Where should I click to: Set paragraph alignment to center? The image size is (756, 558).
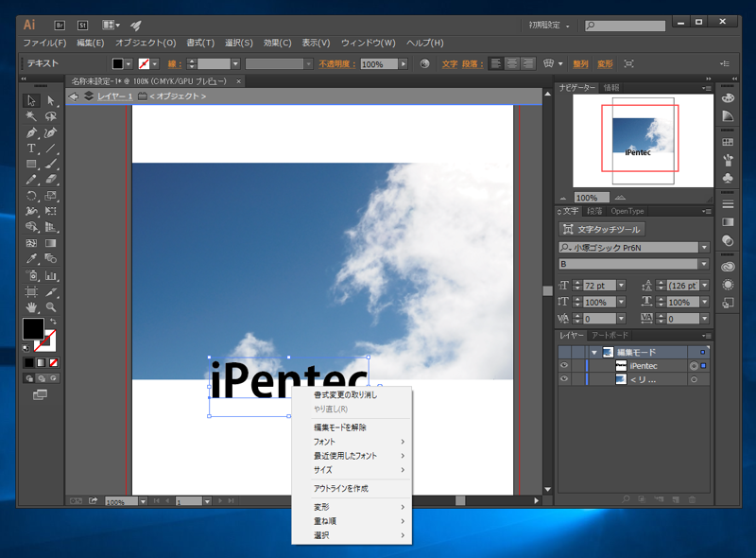tap(512, 63)
